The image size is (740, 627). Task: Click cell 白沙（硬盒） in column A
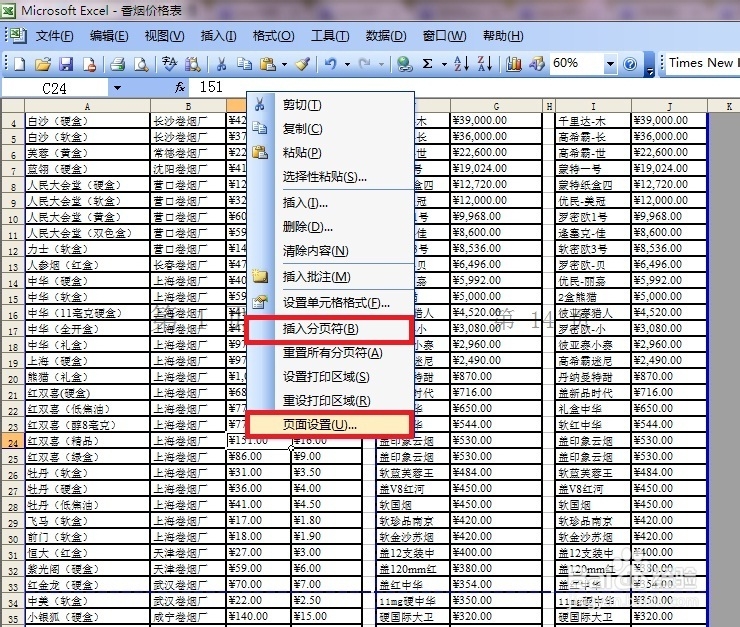coord(87,121)
